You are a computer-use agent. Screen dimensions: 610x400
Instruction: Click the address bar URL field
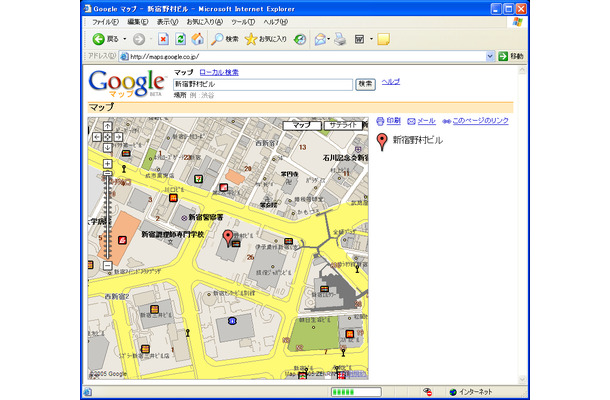(x=302, y=56)
